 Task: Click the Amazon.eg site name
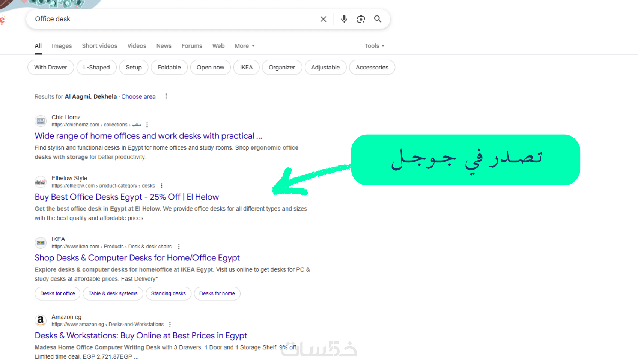point(66,317)
